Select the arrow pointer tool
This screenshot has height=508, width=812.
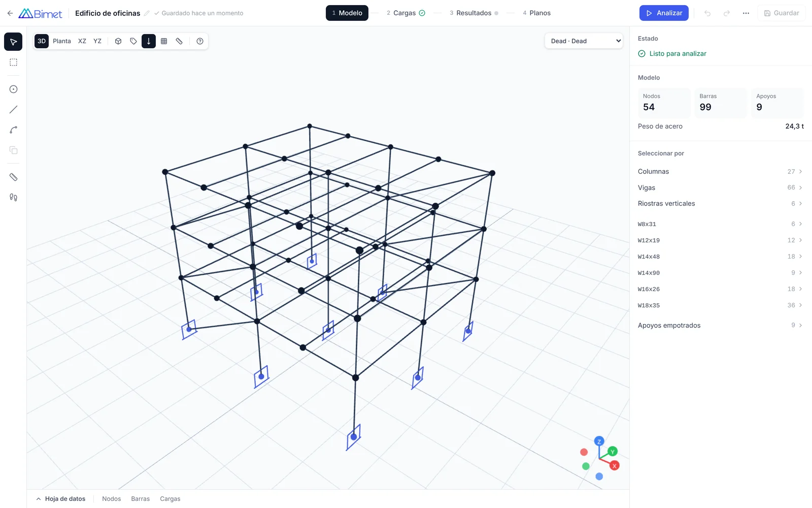click(13, 42)
